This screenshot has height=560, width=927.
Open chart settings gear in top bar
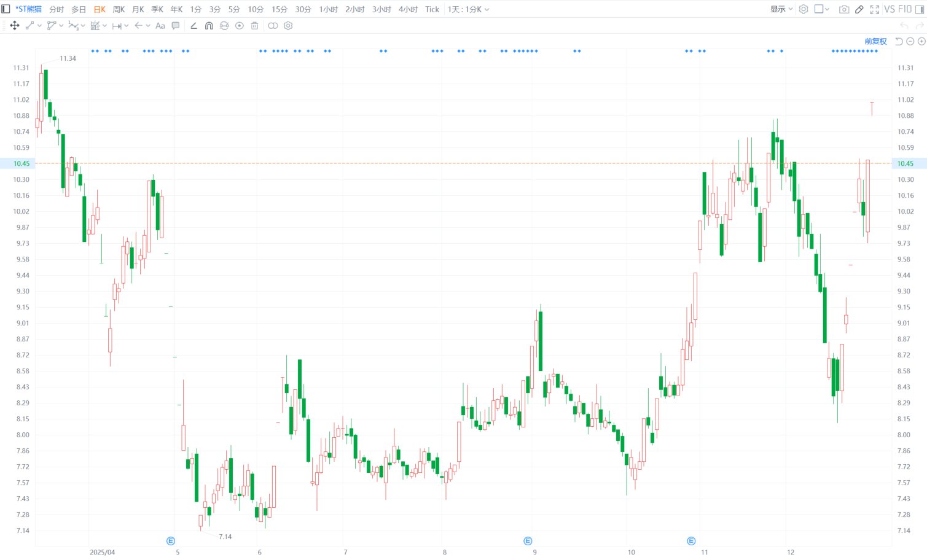[804, 9]
